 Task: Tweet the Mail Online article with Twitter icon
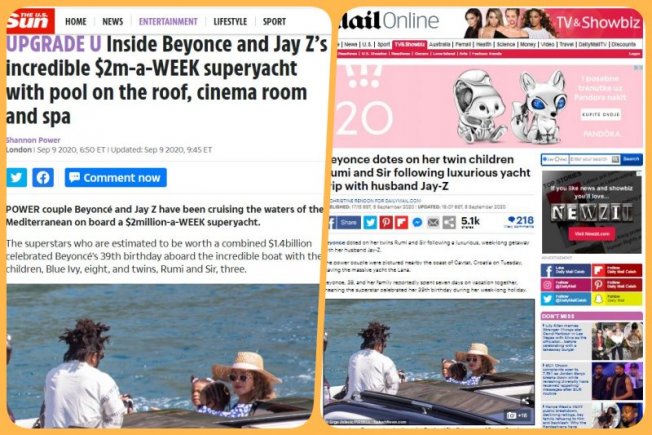[x=370, y=222]
